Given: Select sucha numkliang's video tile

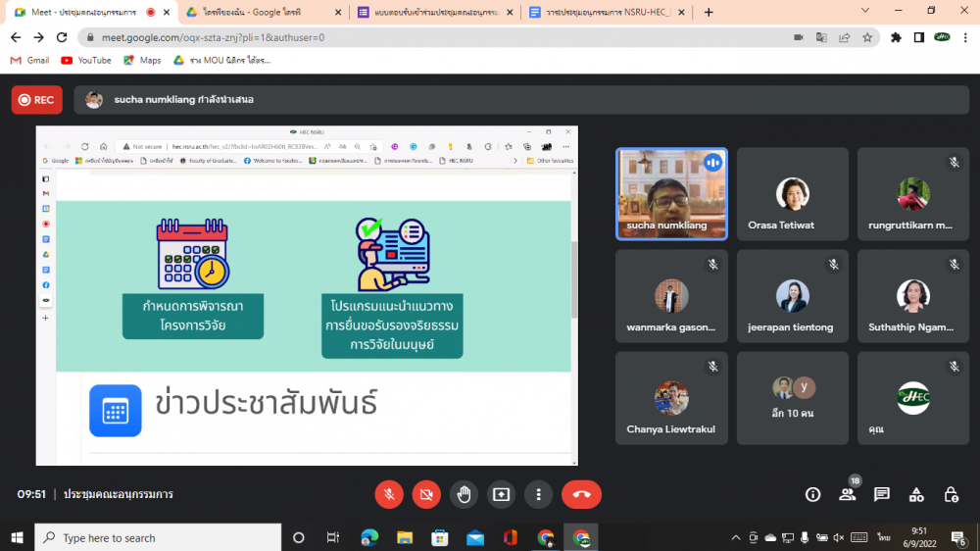Looking at the screenshot, I should [671, 193].
